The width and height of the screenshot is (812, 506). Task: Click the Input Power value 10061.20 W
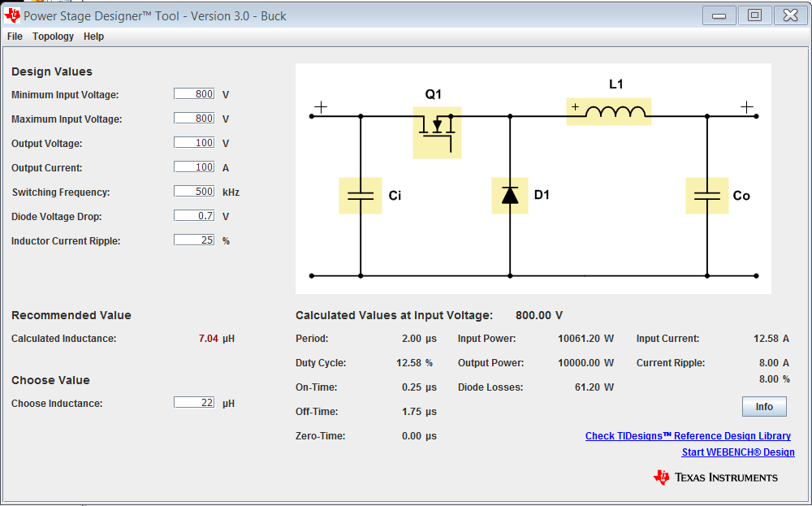click(x=585, y=339)
